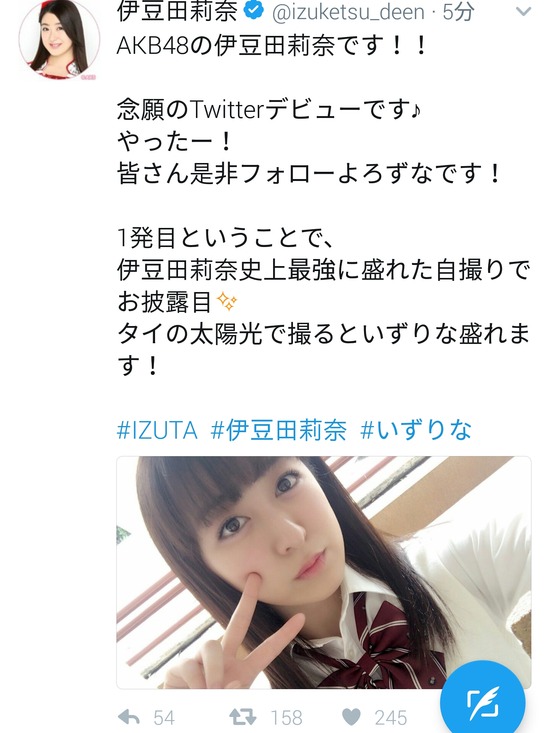
Task: Click the blue verified badge
Action: click(254, 10)
